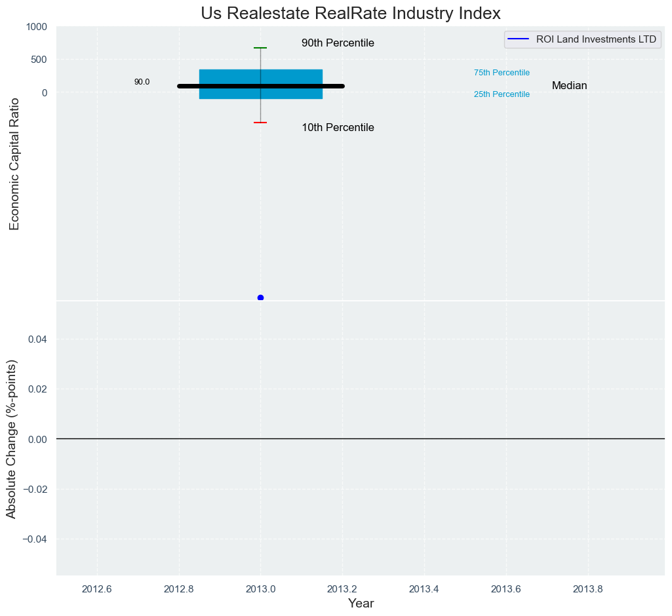Viewport: 672px width, 616px height.
Task: Click the 10th Percentile annotation label
Action: click(x=338, y=128)
